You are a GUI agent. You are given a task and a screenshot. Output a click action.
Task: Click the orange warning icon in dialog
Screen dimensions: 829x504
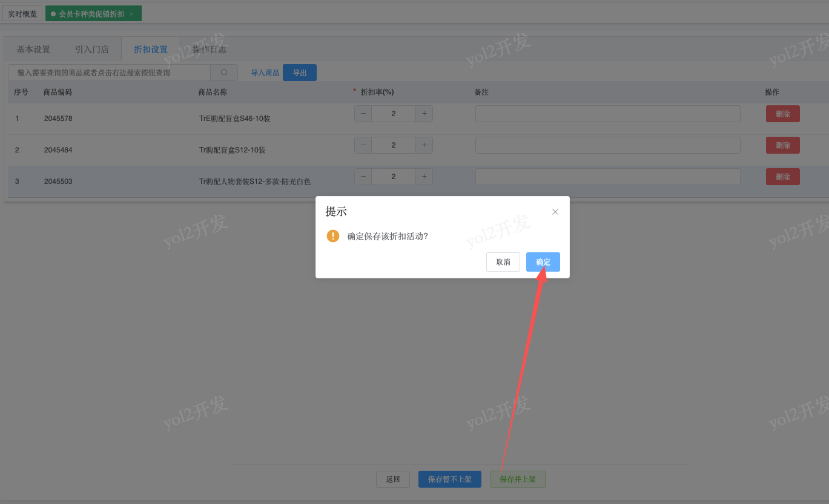coord(333,236)
